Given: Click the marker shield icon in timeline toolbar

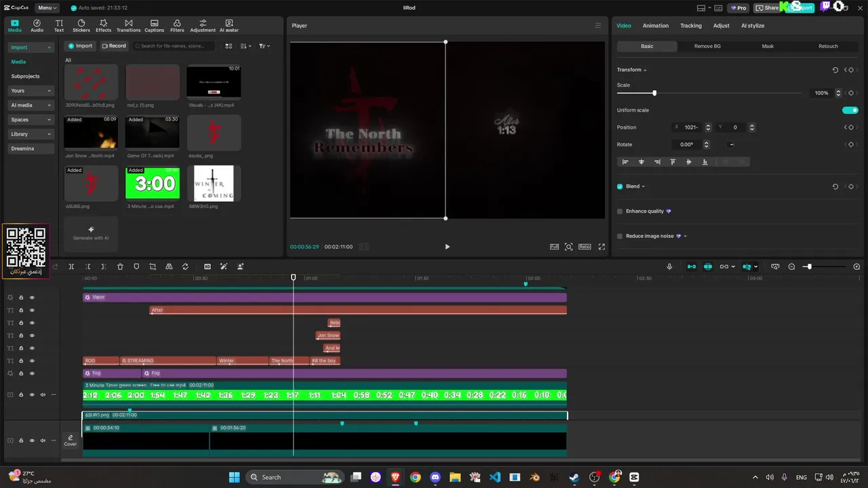Looking at the screenshot, I should coord(136,267).
